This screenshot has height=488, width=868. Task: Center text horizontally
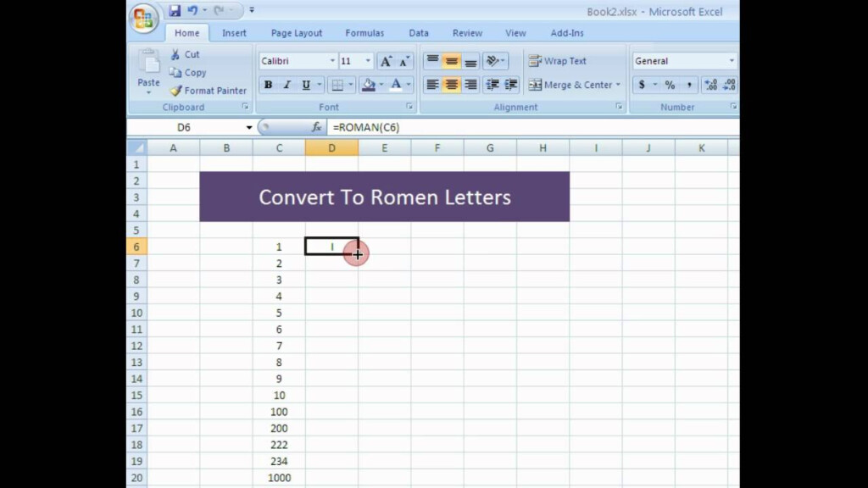[x=452, y=85]
